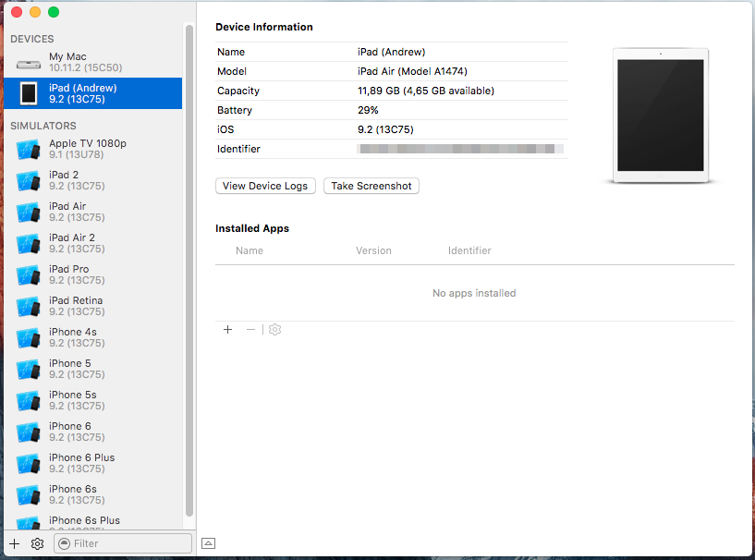The width and height of the screenshot is (755, 560).
Task: Click the Mac mini icon beside My Mac
Action: tap(29, 64)
